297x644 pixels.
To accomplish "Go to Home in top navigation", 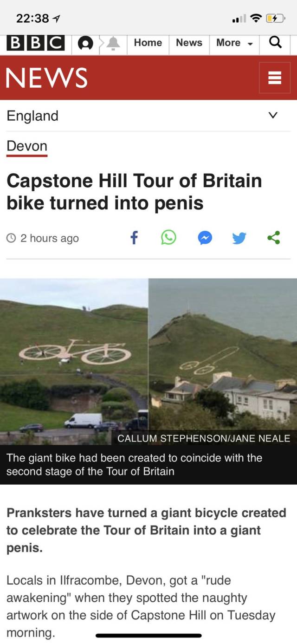I will (148, 43).
